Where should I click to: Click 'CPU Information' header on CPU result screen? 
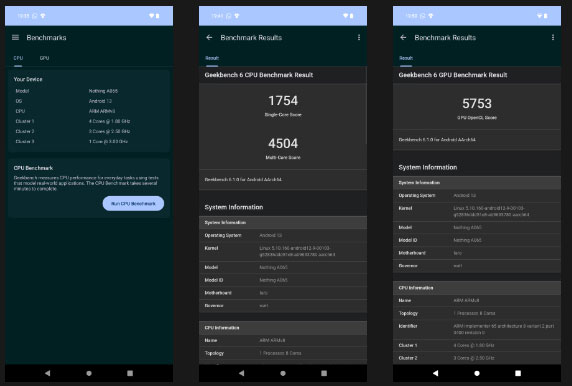(x=283, y=328)
